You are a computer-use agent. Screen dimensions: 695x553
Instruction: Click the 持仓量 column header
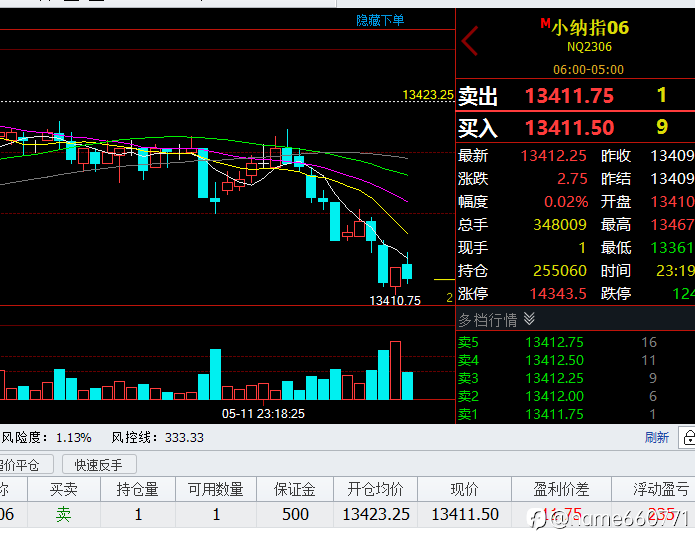coord(138,489)
